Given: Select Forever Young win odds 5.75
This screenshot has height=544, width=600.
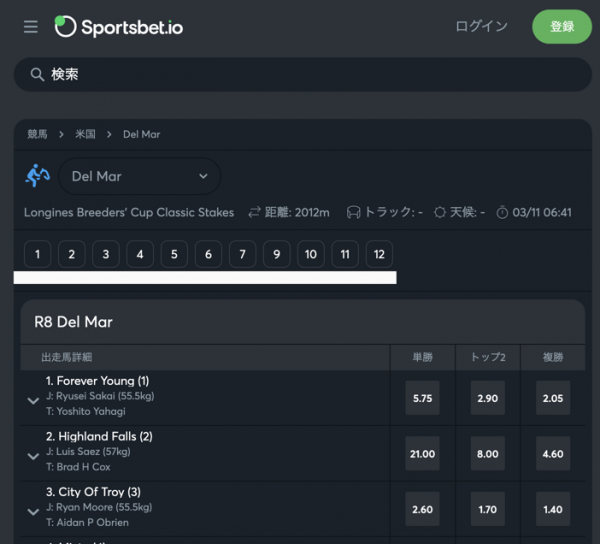Looking at the screenshot, I should click(422, 398).
